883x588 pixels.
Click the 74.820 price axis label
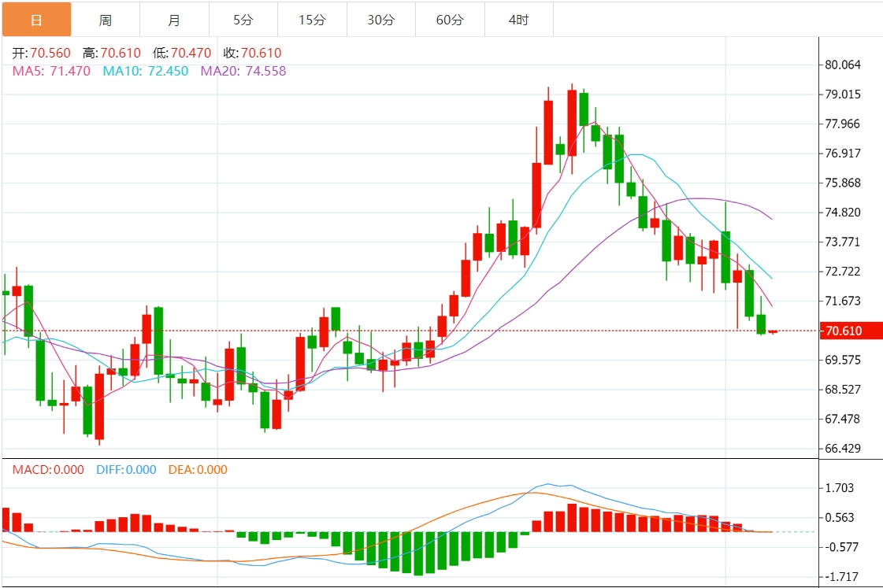843,212
